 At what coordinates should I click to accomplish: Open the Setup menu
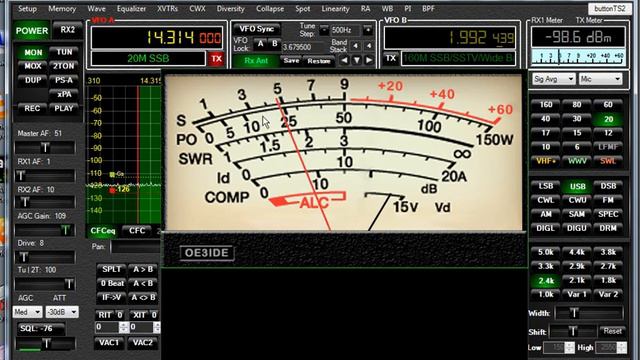(x=27, y=9)
